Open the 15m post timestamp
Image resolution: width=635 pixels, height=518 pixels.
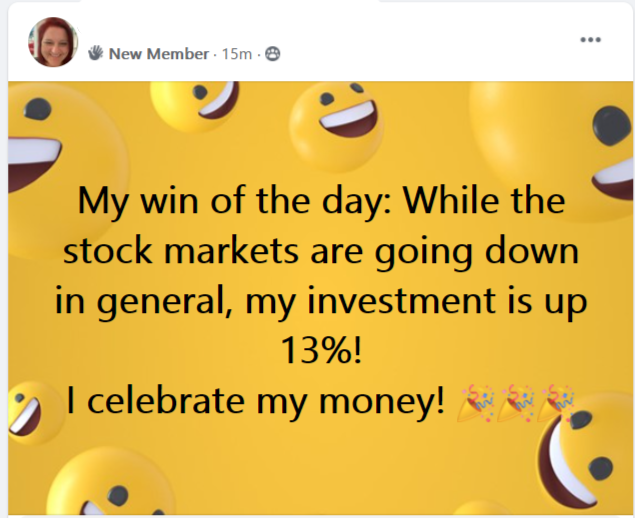pyautogui.click(x=237, y=54)
